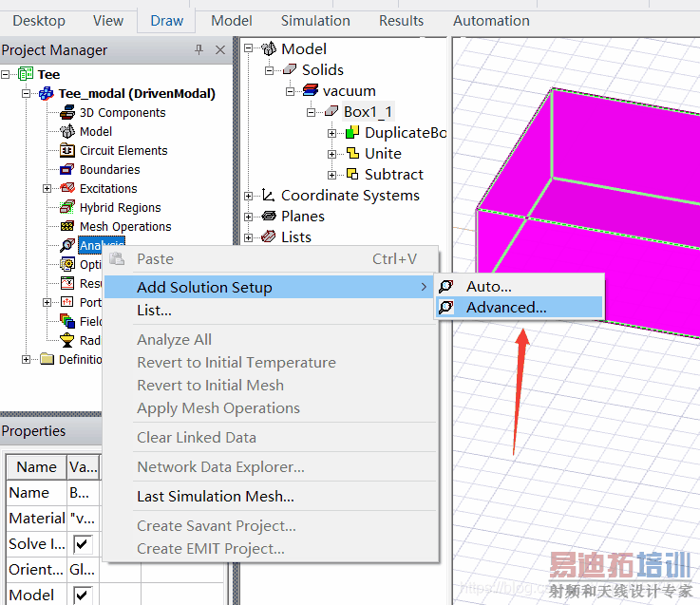The width and height of the screenshot is (700, 605).
Task: Close the Project Manager panel
Action: pyautogui.click(x=220, y=49)
